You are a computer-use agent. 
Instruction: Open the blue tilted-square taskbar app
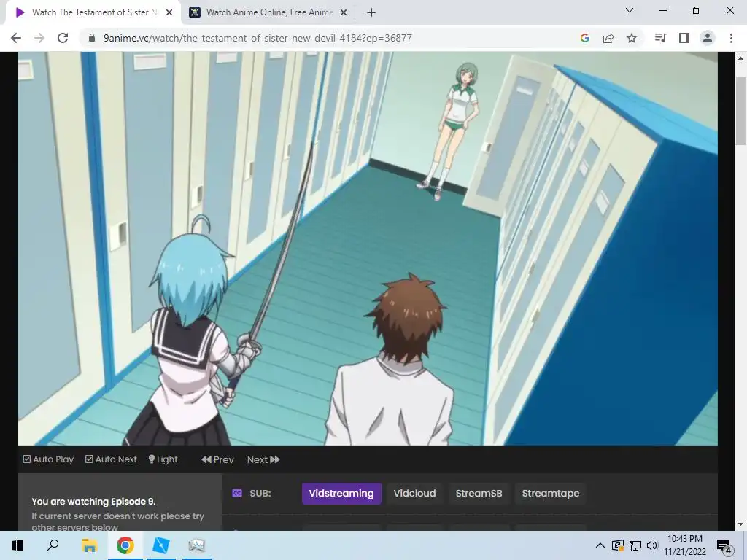[x=160, y=545]
